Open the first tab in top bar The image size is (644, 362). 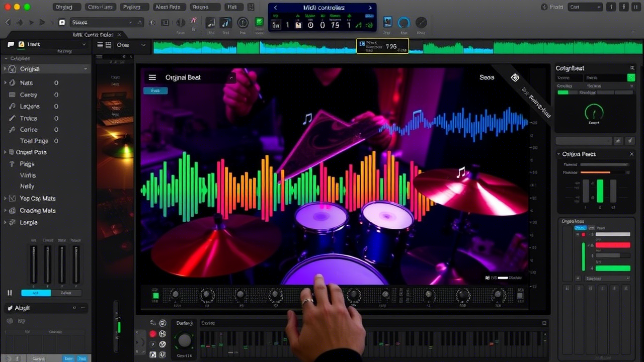64,7
